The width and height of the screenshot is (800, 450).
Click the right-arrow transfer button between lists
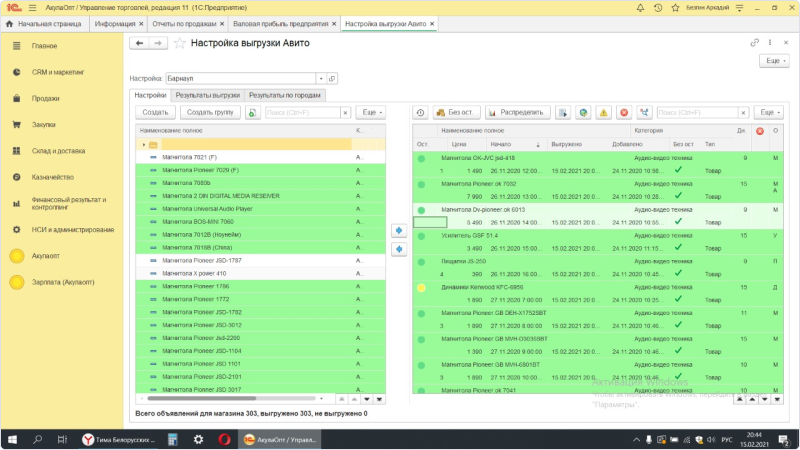pyautogui.click(x=400, y=231)
